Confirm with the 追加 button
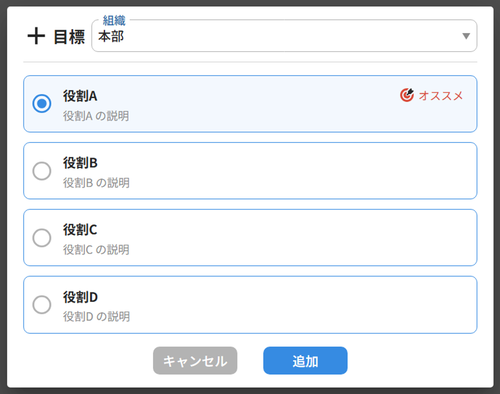500x394 pixels. click(x=305, y=361)
